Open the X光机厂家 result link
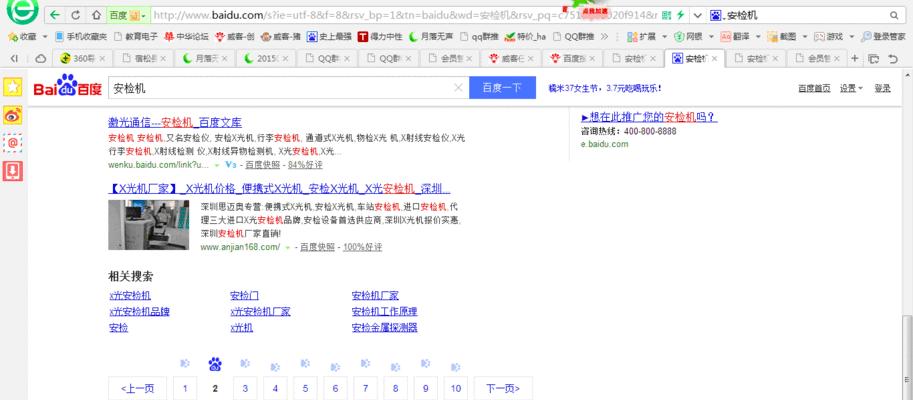The height and width of the screenshot is (400, 913). click(x=279, y=189)
